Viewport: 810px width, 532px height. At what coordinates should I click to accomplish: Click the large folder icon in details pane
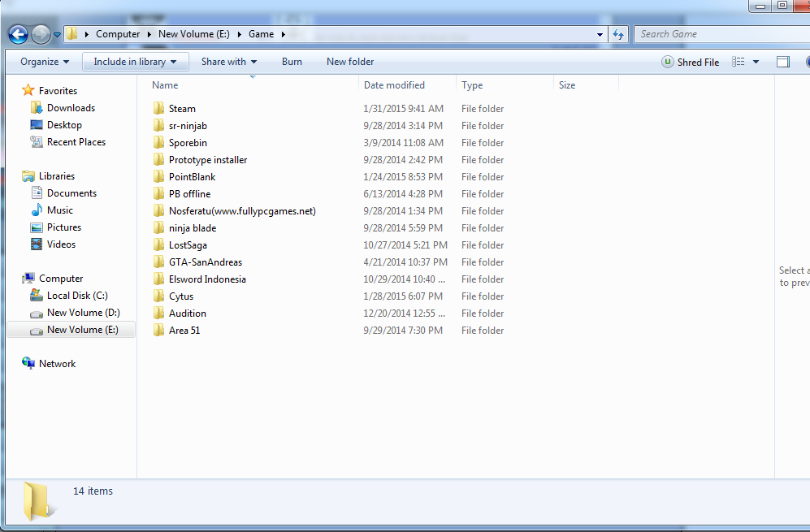(39, 501)
